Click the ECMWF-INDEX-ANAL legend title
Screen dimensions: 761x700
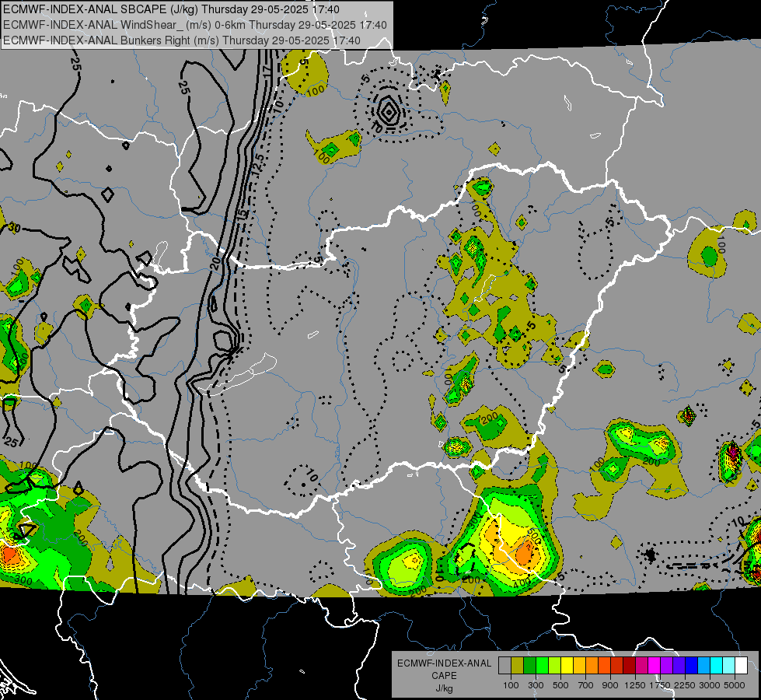tap(445, 663)
